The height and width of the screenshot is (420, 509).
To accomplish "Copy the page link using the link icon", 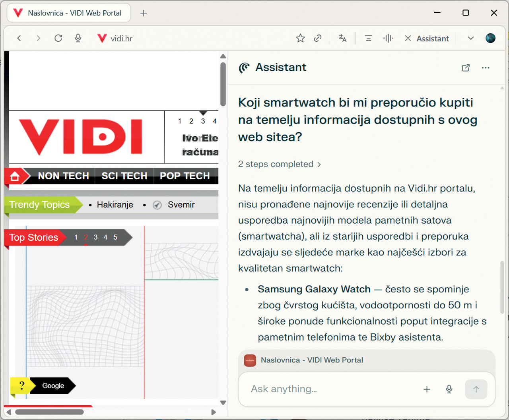I will click(x=318, y=38).
